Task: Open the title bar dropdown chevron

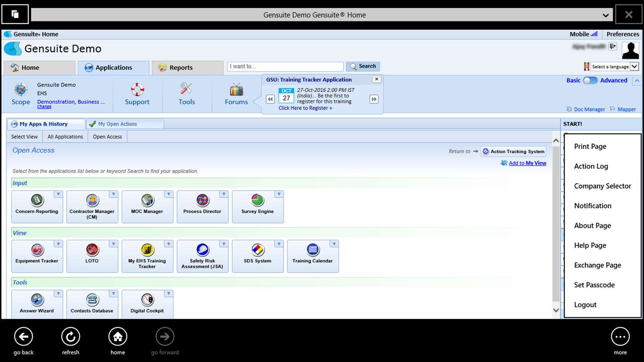Action: pos(606,15)
